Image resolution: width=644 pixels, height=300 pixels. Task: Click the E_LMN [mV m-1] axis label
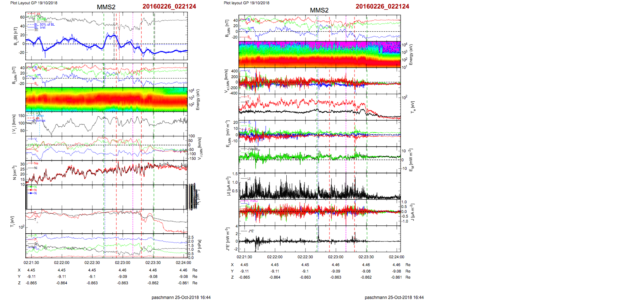(227, 133)
